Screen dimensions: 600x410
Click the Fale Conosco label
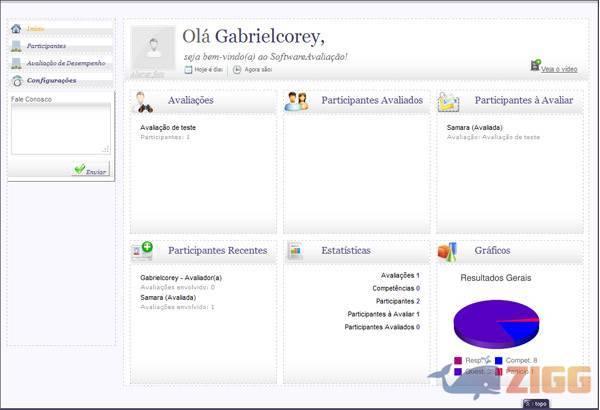coord(31,99)
